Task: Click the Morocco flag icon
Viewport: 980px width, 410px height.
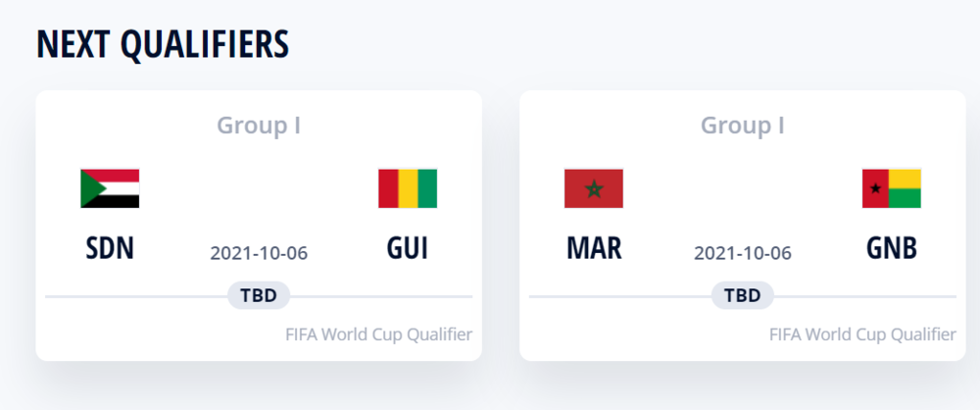Action: point(594,188)
